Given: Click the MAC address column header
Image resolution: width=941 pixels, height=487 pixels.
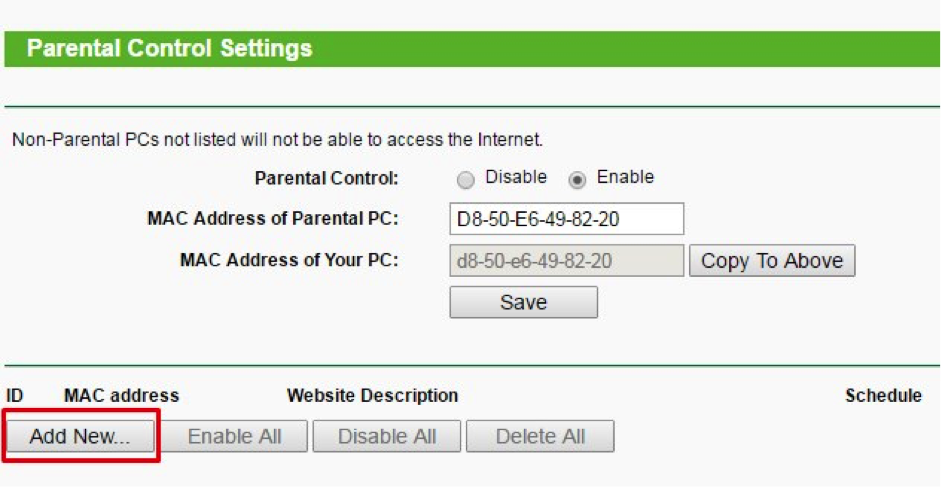Looking at the screenshot, I should pyautogui.click(x=121, y=396).
